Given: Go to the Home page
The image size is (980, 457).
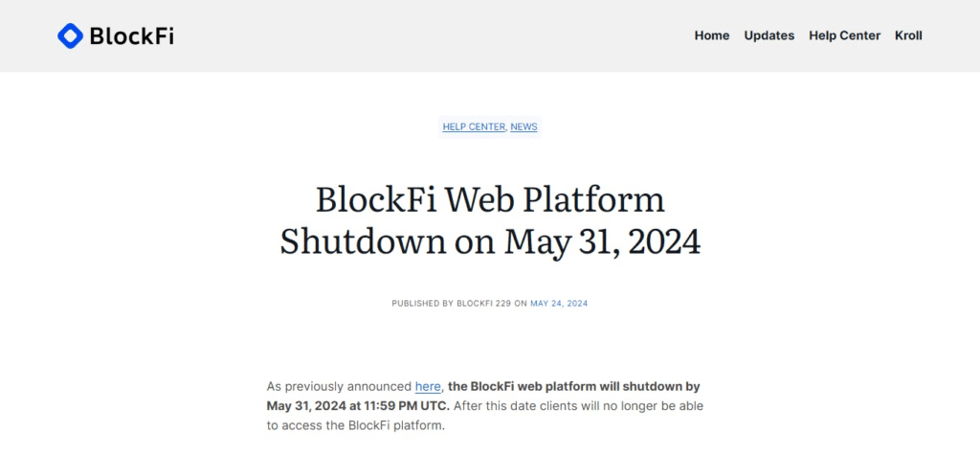Looking at the screenshot, I should [x=712, y=35].
